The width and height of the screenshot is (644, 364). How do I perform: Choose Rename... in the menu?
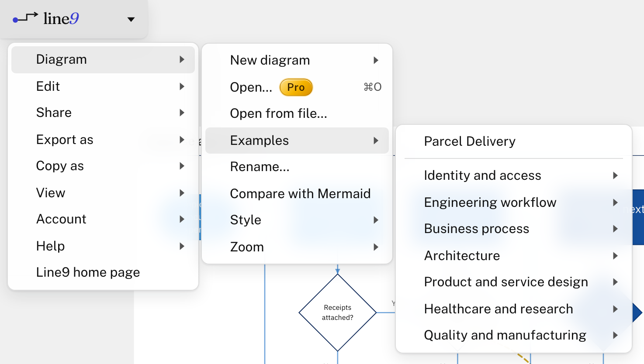click(297, 167)
